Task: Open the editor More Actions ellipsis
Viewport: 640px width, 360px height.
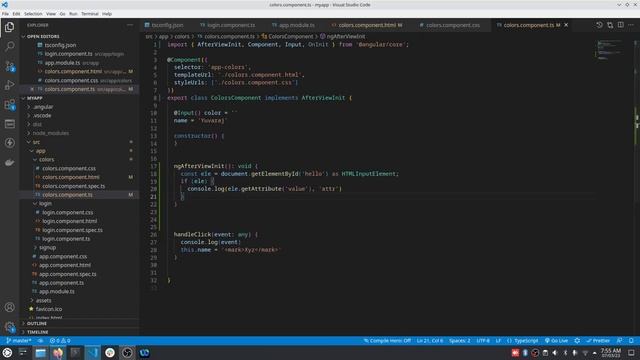Action: coord(631,25)
